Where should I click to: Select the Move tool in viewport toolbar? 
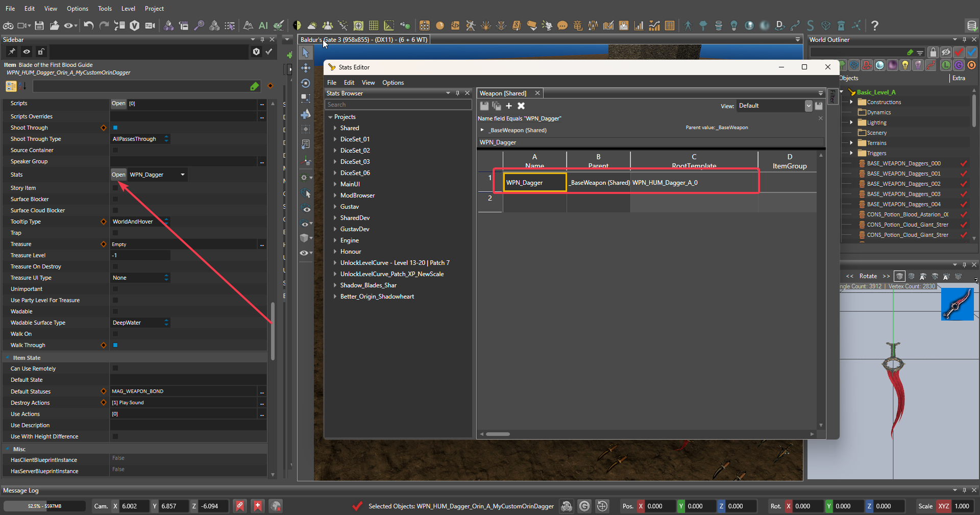pos(306,68)
